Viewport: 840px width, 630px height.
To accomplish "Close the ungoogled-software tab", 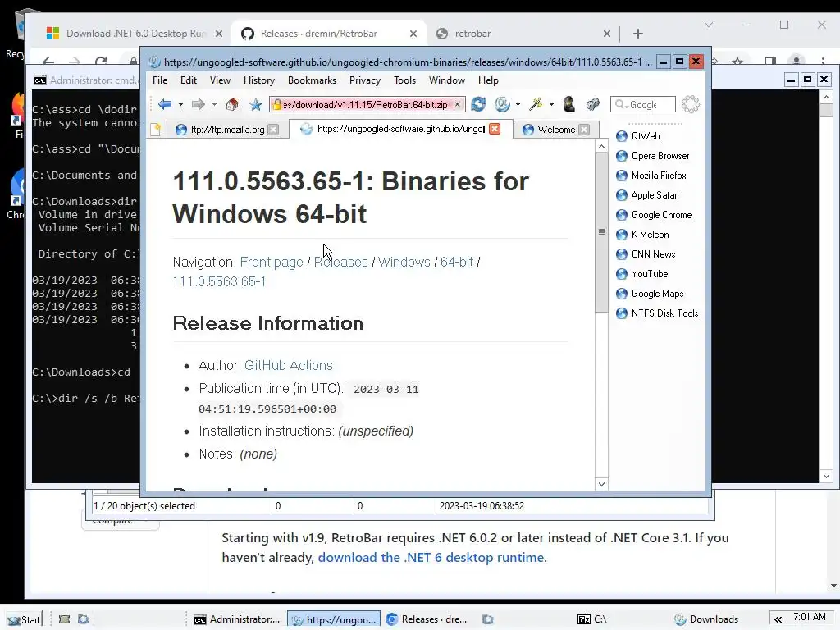I will point(495,129).
